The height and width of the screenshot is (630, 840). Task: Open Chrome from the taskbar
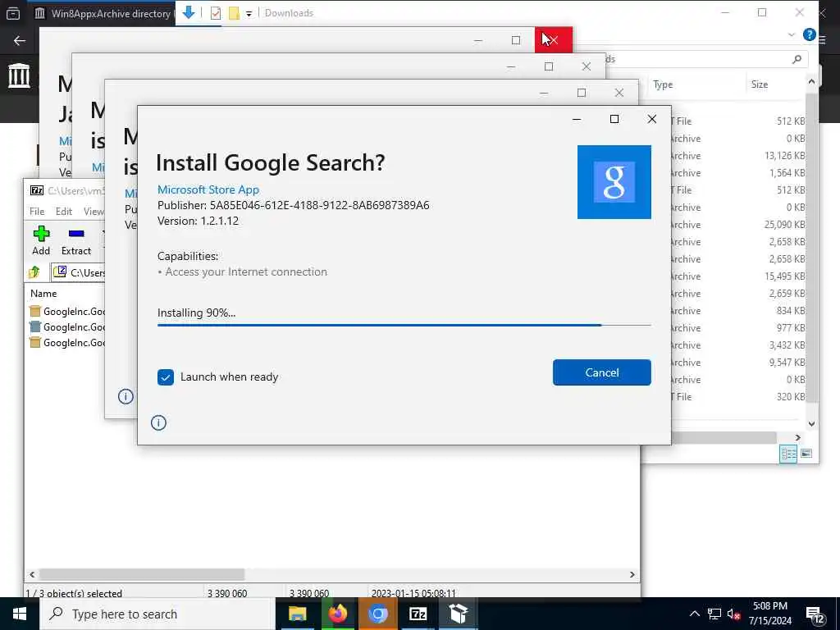point(377,614)
